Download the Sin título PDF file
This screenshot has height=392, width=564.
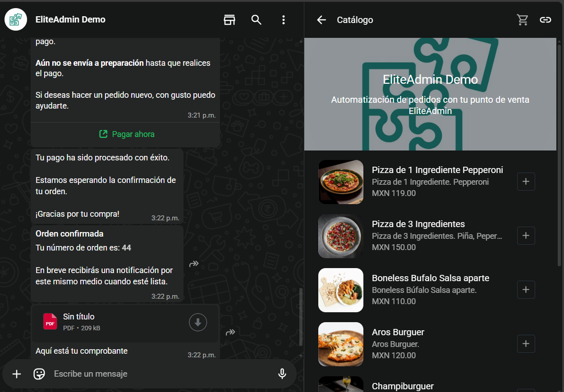197,322
